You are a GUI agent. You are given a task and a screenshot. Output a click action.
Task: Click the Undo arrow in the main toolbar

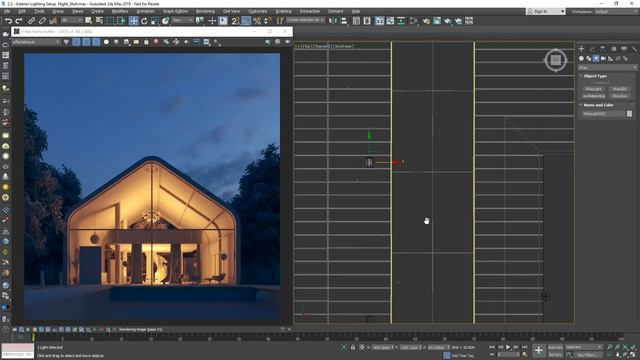[x=8, y=21]
